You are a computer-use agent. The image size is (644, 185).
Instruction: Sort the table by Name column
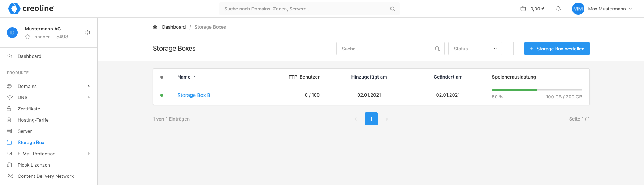coord(187,77)
